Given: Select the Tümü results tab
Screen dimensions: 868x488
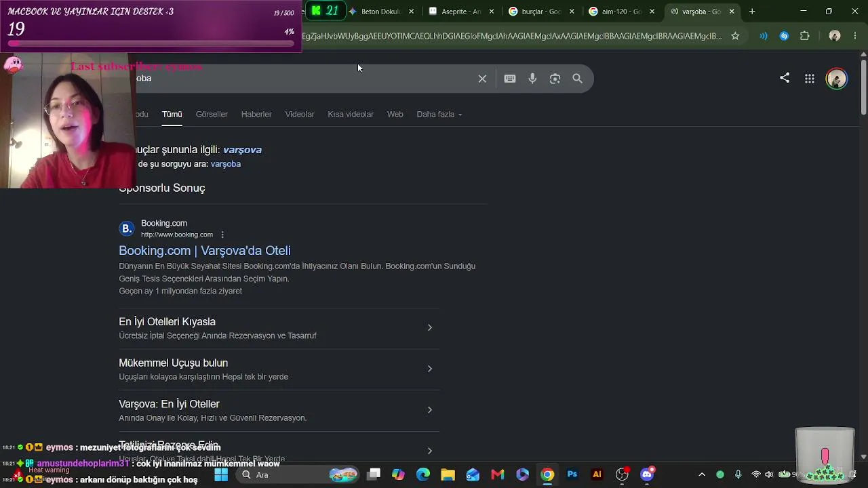Looking at the screenshot, I should point(172,115).
